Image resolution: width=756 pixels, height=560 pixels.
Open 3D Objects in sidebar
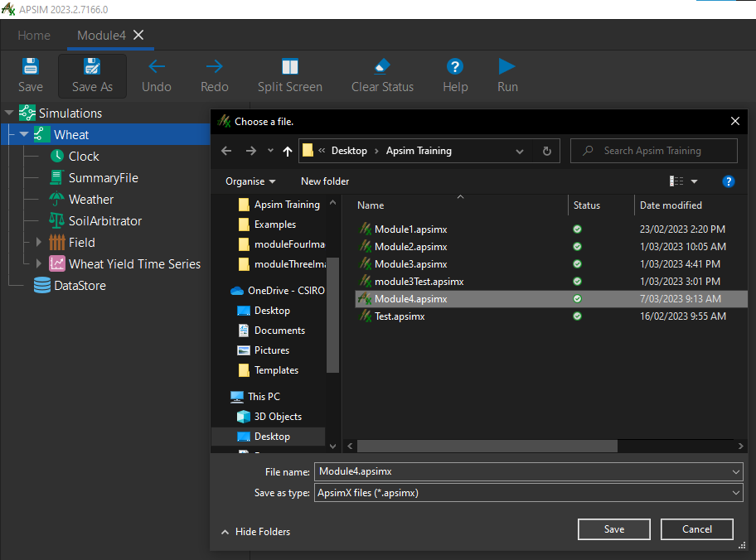coord(269,417)
